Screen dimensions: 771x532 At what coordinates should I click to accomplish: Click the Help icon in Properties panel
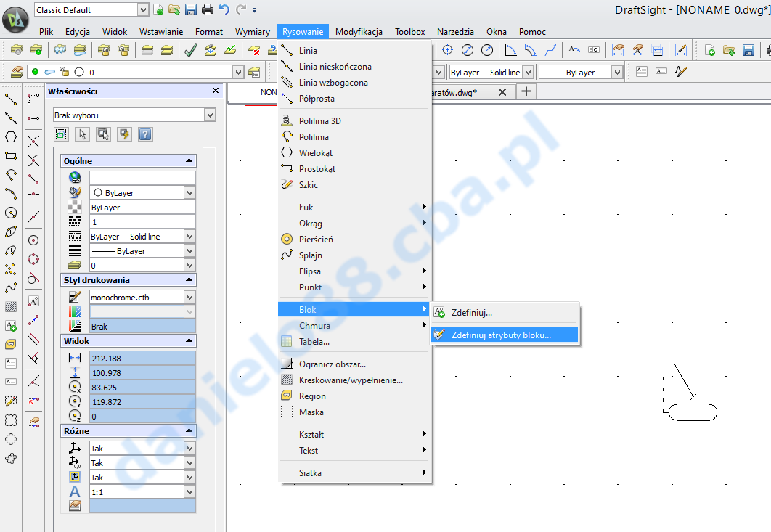point(145,134)
